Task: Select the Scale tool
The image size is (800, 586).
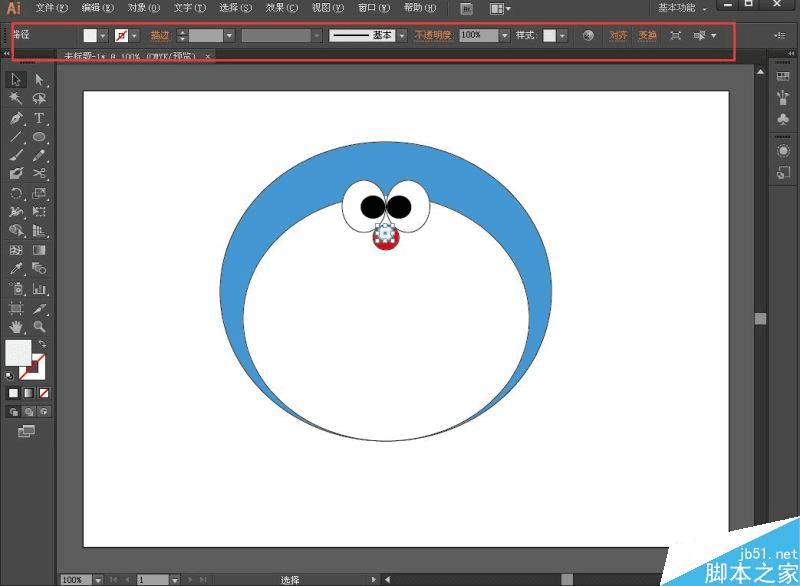Action: pyautogui.click(x=39, y=193)
